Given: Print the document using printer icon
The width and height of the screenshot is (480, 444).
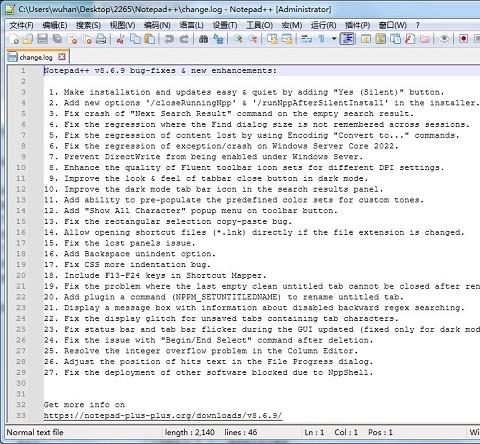Looking at the screenshot, I should [101, 39].
